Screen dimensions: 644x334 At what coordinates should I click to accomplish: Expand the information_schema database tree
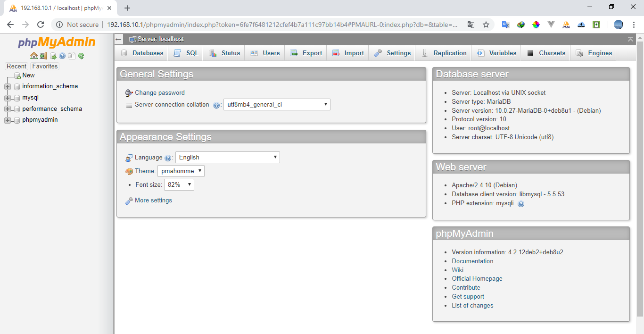tap(7, 86)
